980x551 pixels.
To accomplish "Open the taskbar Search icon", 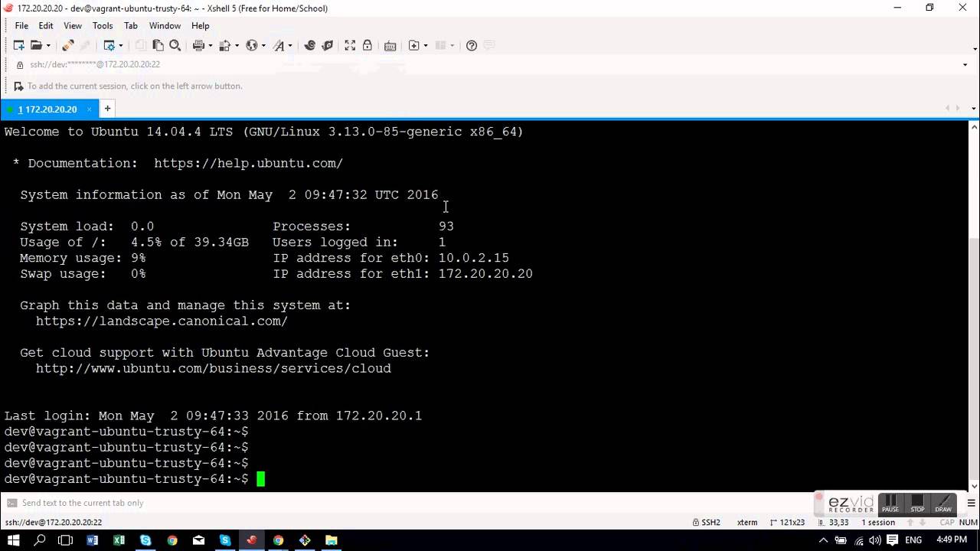I will [40, 540].
